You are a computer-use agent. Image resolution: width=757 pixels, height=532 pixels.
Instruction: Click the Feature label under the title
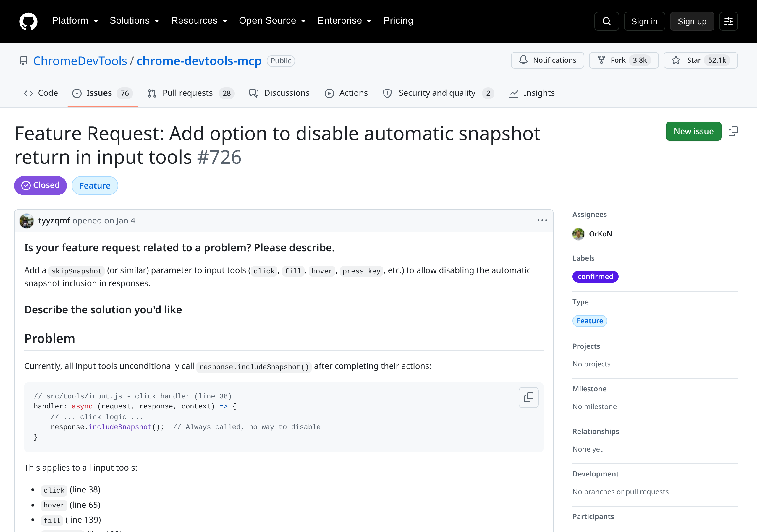[95, 186]
